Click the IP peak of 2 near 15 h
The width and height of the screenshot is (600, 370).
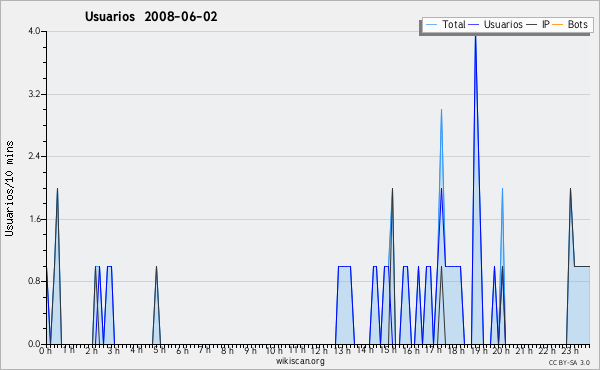point(392,189)
